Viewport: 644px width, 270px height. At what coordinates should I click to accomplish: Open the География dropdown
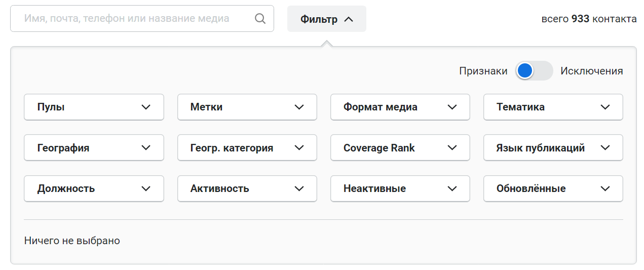[x=94, y=148]
